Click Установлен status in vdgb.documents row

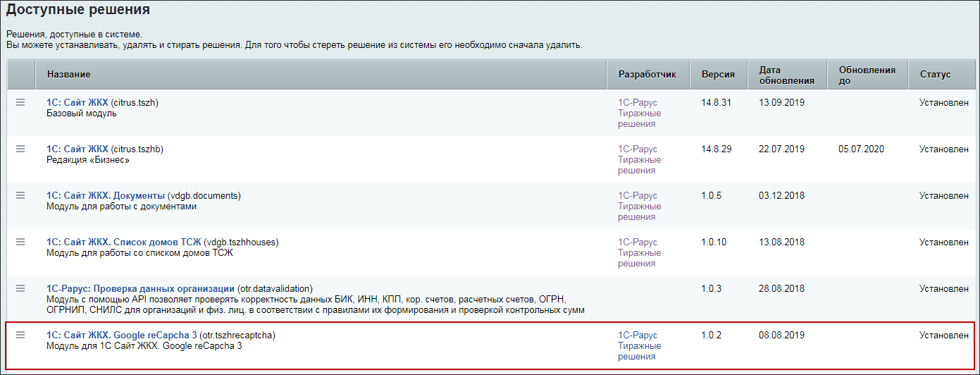point(944,195)
